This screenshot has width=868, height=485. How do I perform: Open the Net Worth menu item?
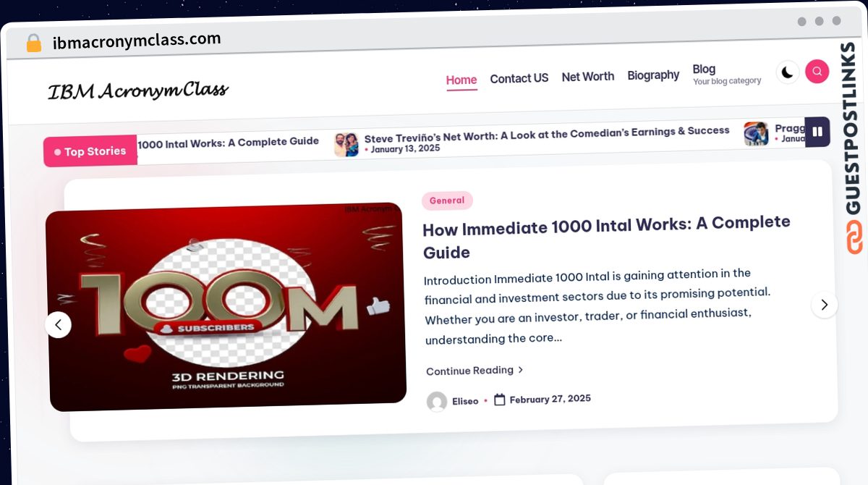tap(588, 77)
